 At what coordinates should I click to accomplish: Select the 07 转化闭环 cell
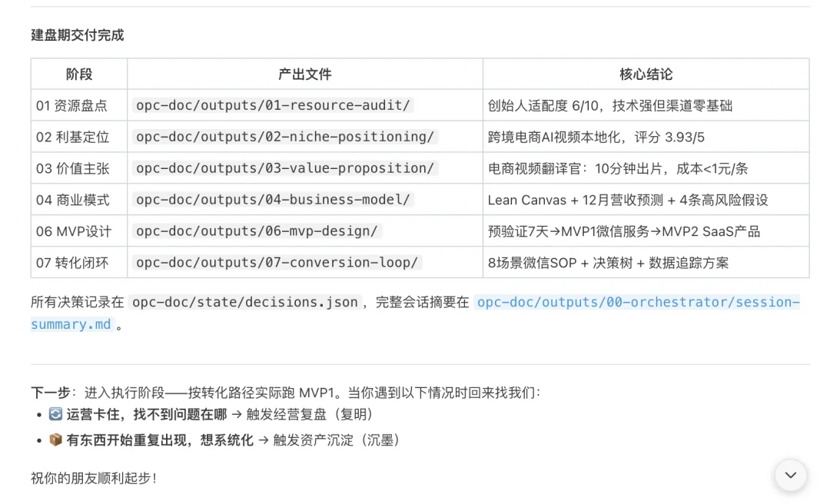coord(79,263)
